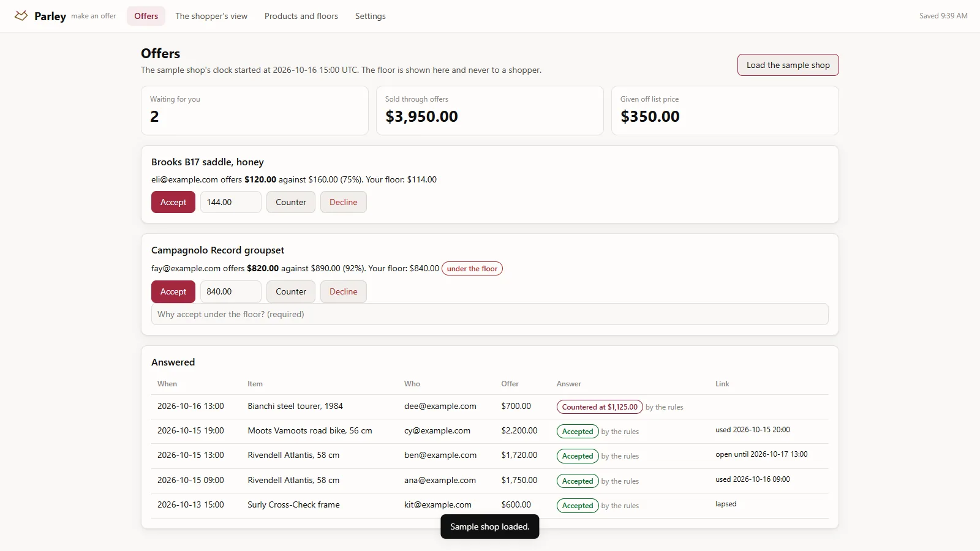
Task: Focus the 144.00 counter amount field
Action: (231, 202)
